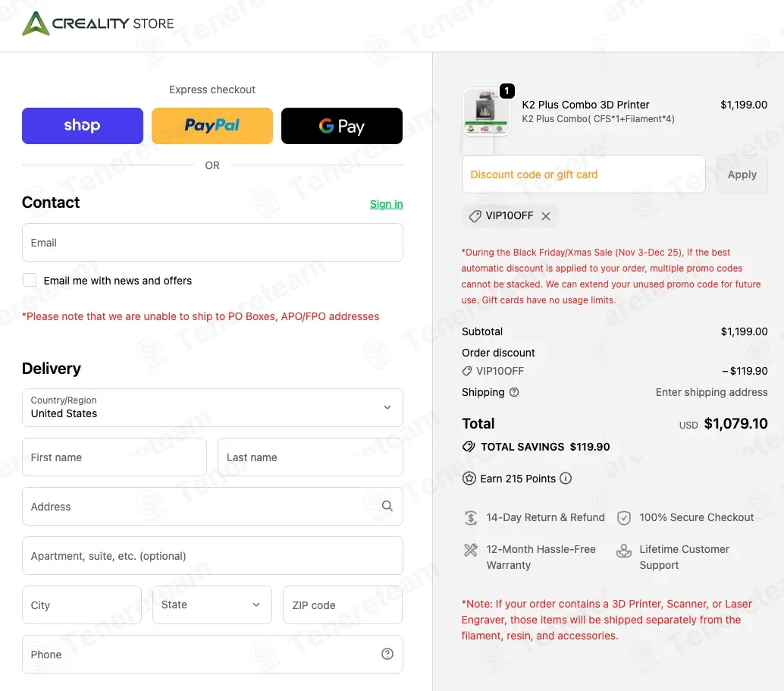Open the Country/Region dropdown
This screenshot has width=784, height=691.
click(212, 407)
